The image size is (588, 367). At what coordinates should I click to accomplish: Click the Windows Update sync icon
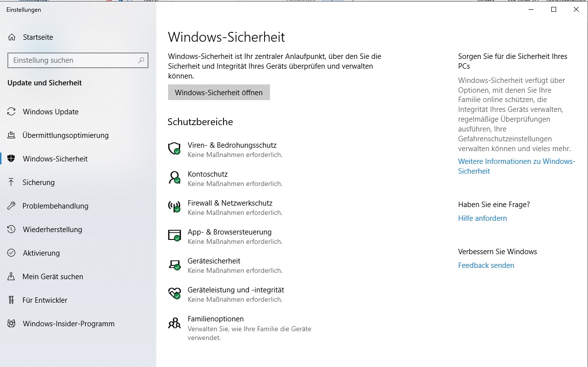[x=11, y=112]
